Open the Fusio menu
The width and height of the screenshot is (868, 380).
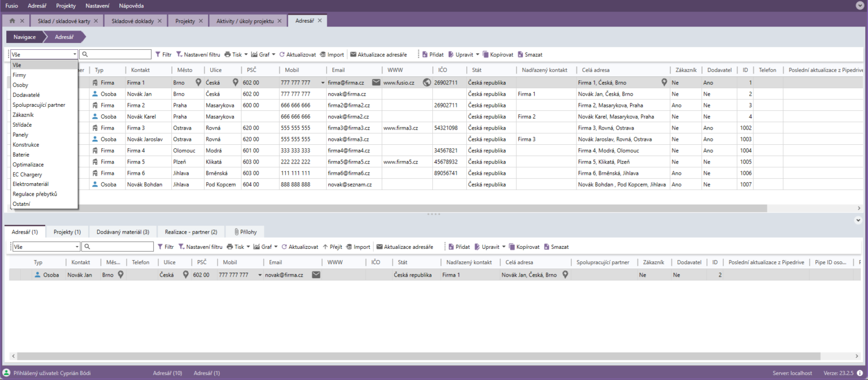click(12, 6)
